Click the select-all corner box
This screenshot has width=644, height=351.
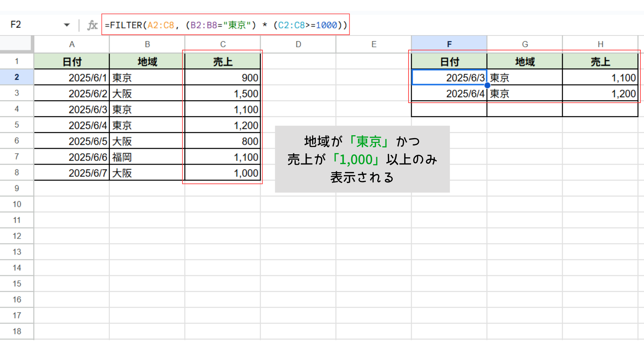point(17,44)
